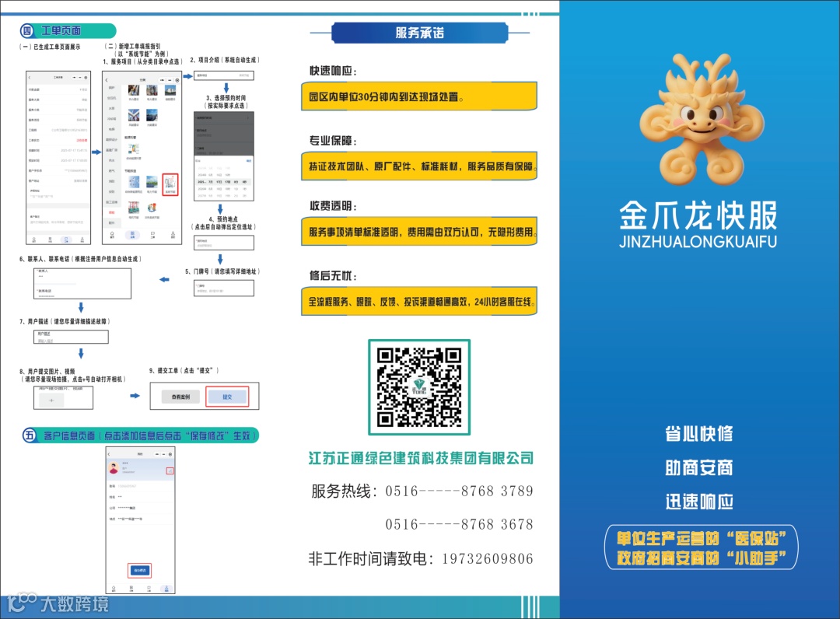
Task: Click the (二)新增工单填报指引 caption
Action: pos(132,46)
